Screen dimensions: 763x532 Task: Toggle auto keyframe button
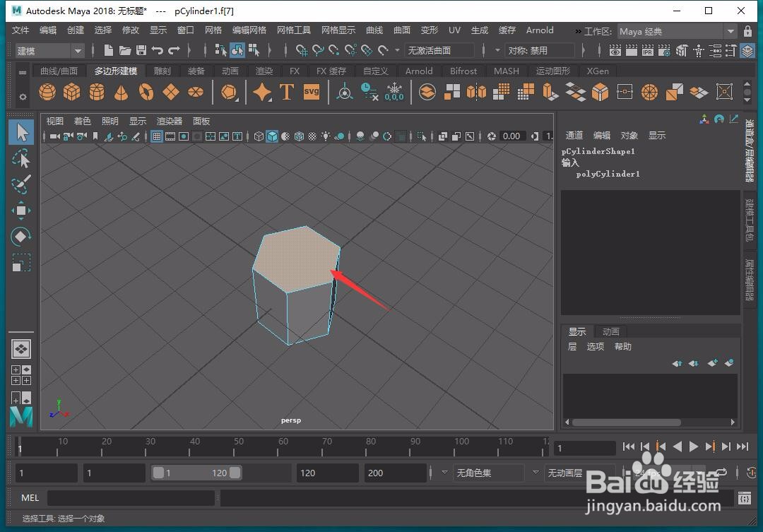[751, 473]
